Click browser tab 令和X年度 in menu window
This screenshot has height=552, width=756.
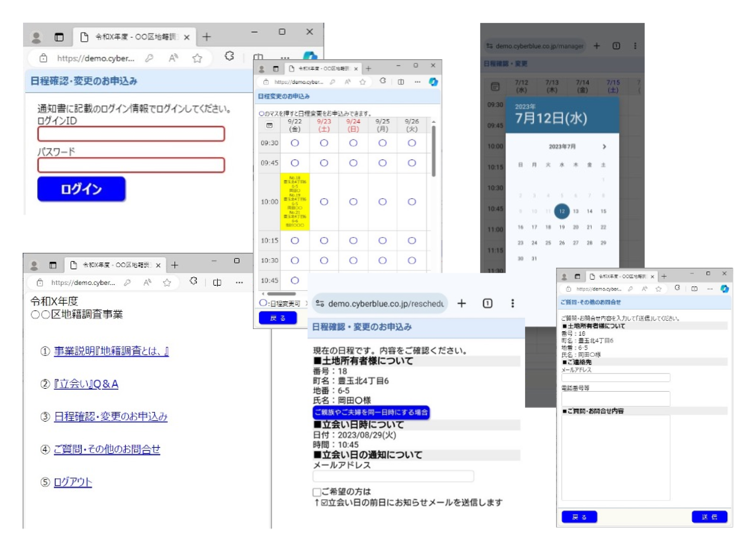tap(115, 265)
